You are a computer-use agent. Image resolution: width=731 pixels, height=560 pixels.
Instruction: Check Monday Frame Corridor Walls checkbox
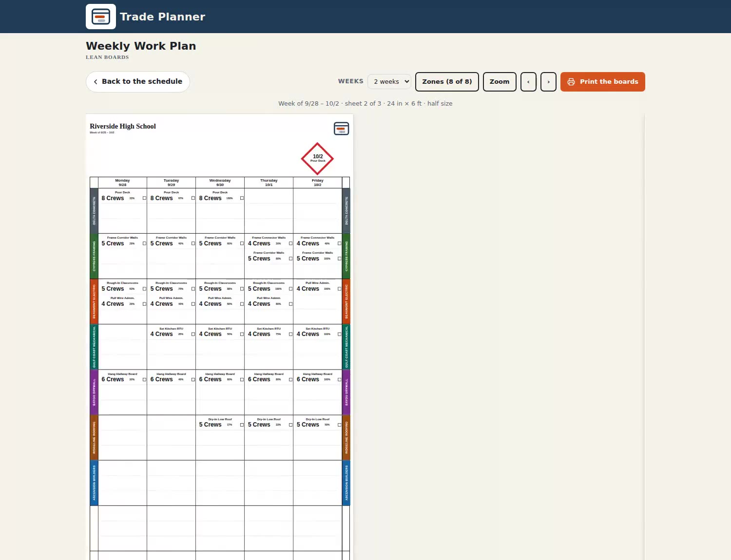(x=144, y=243)
